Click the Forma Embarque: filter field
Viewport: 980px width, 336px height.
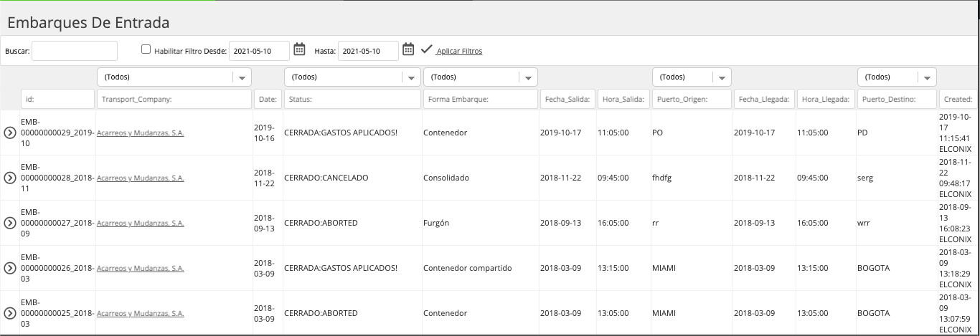pyautogui.click(x=481, y=99)
